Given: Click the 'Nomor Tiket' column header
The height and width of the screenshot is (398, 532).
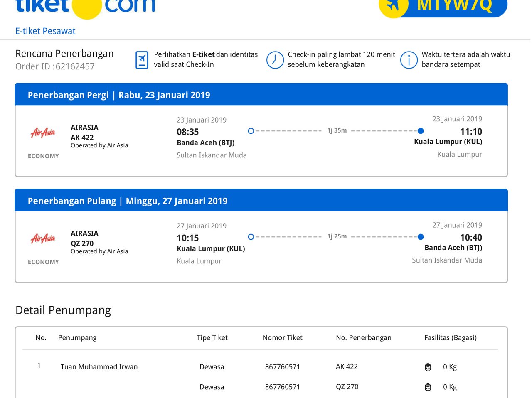Looking at the screenshot, I should click(283, 338).
